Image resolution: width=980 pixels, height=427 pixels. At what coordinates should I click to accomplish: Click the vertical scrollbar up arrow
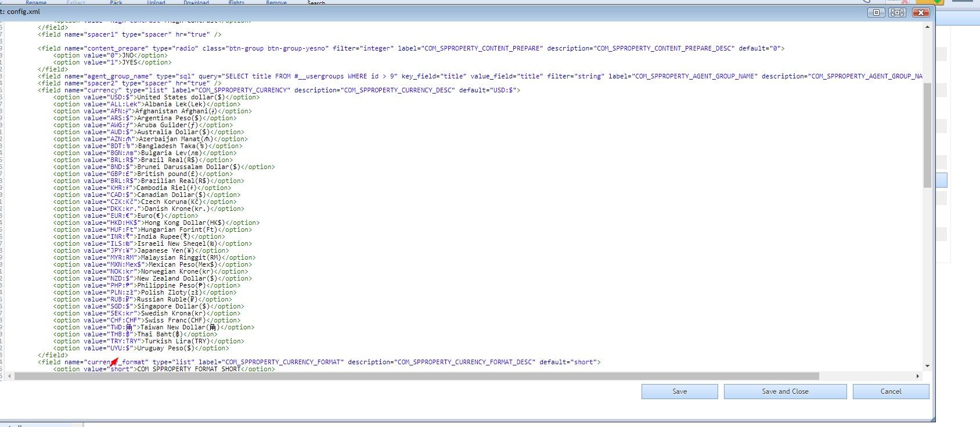tap(927, 27)
